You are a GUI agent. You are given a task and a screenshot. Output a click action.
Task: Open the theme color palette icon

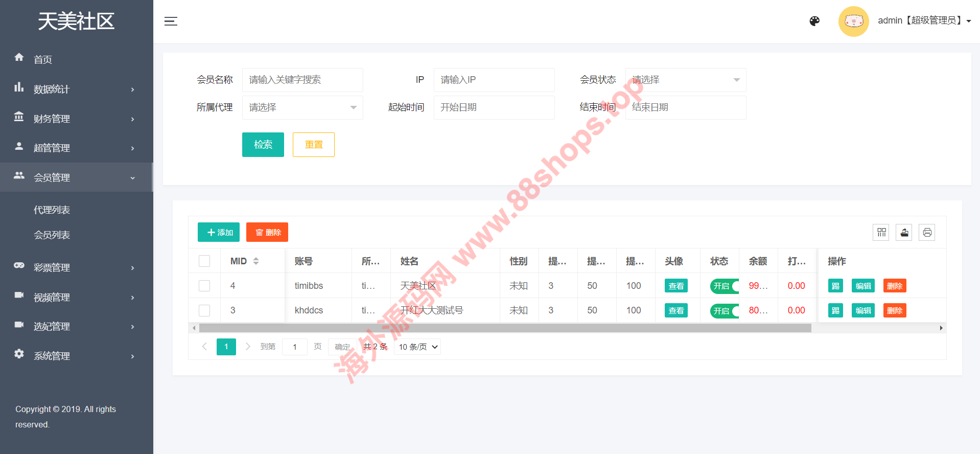pyautogui.click(x=814, y=21)
